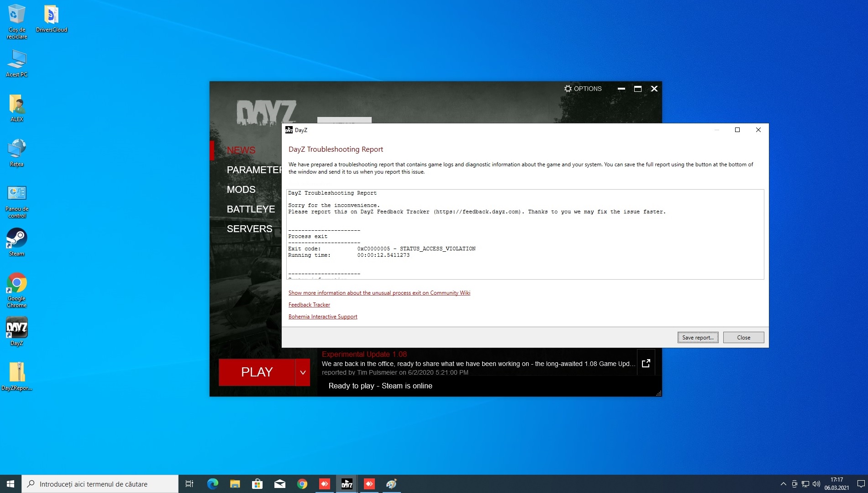Open the Acest PC desktop icon

click(17, 64)
